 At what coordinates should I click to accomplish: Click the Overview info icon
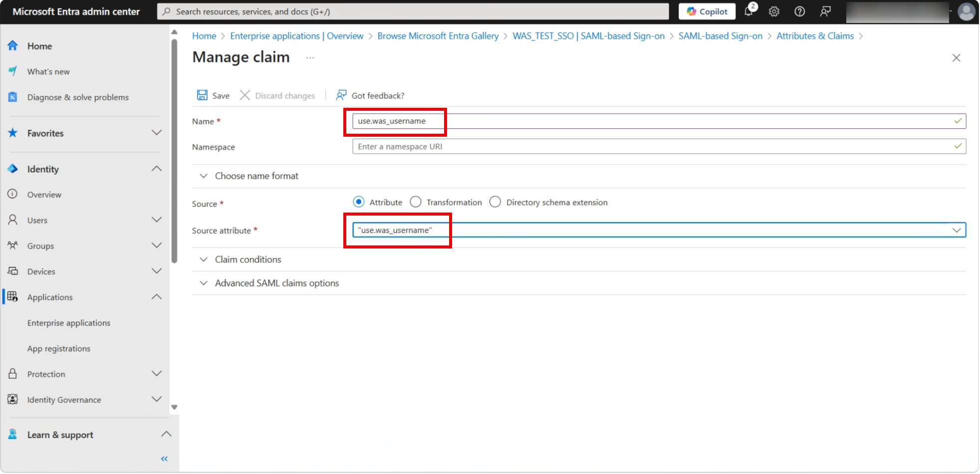click(x=13, y=194)
